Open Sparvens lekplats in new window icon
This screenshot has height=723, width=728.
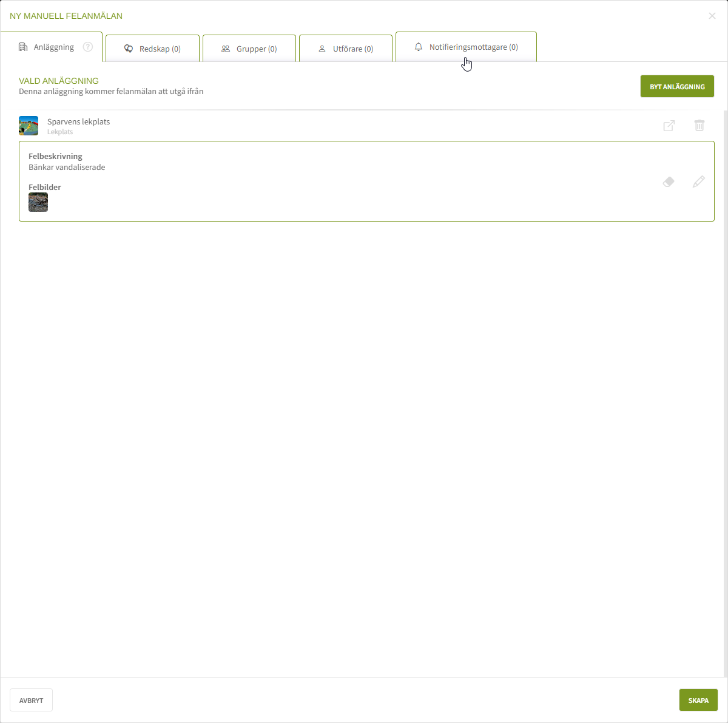click(669, 126)
